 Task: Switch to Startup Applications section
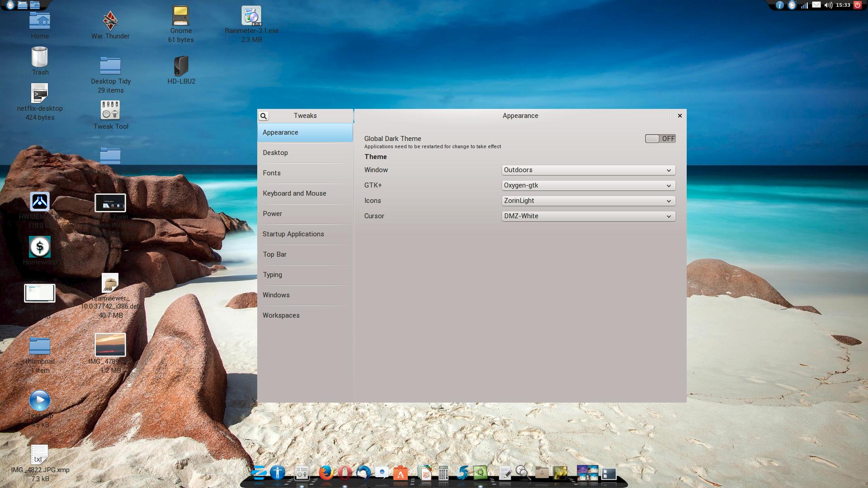click(293, 234)
